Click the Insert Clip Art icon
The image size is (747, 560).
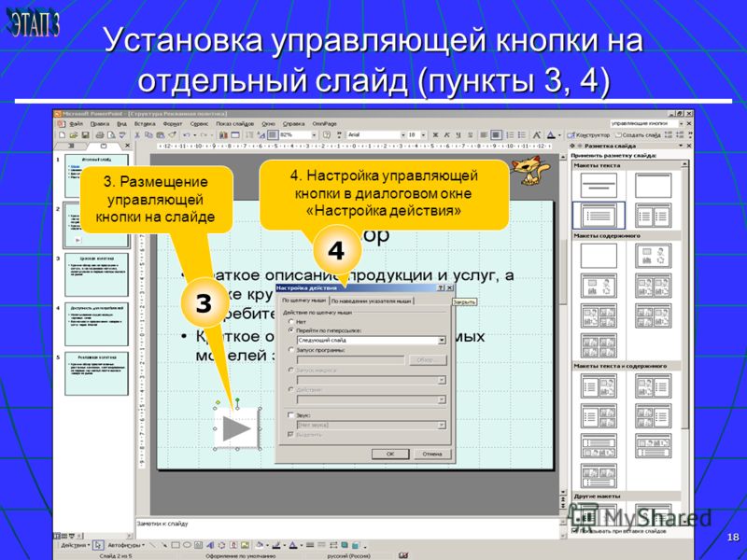tap(233, 545)
